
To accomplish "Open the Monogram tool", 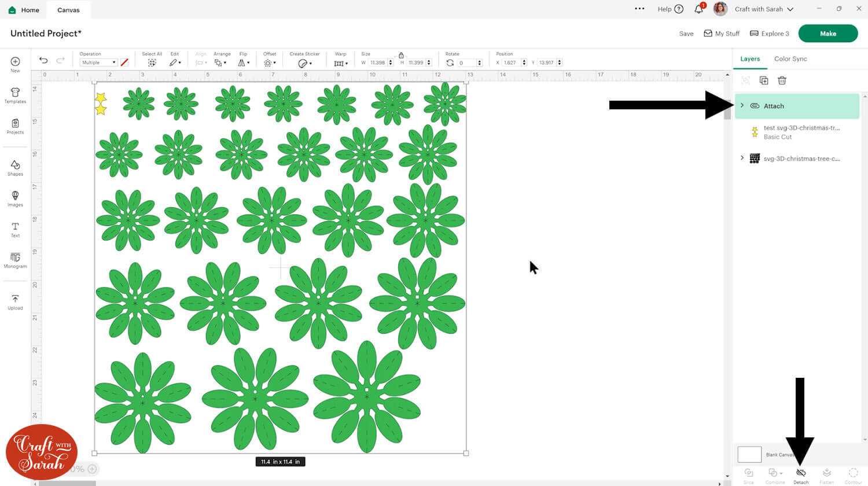I will pyautogui.click(x=15, y=260).
